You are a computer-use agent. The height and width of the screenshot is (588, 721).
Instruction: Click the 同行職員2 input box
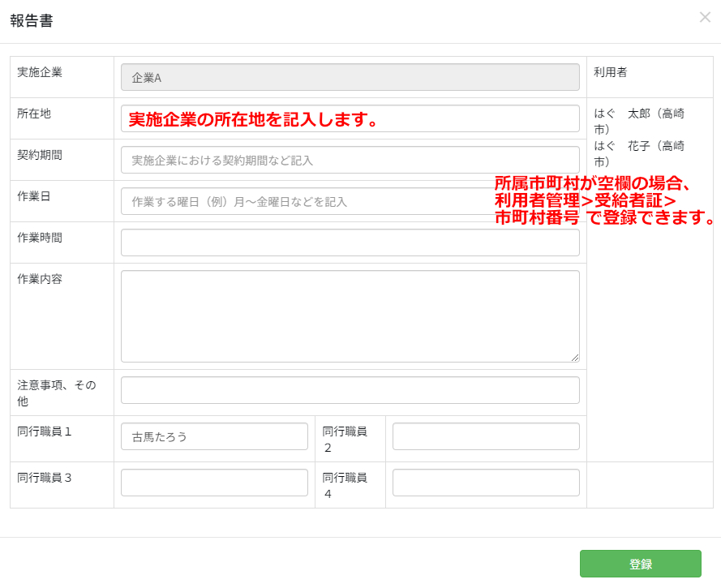point(485,436)
